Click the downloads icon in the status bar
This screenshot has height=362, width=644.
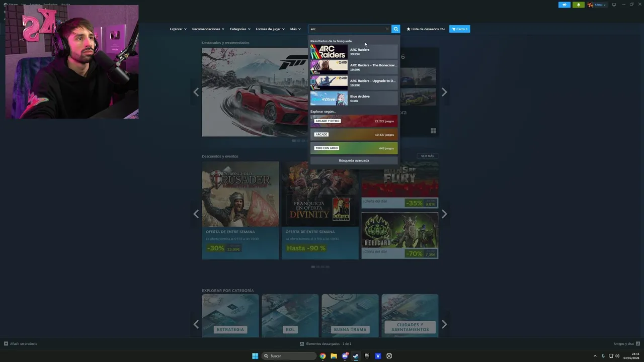pos(302,344)
